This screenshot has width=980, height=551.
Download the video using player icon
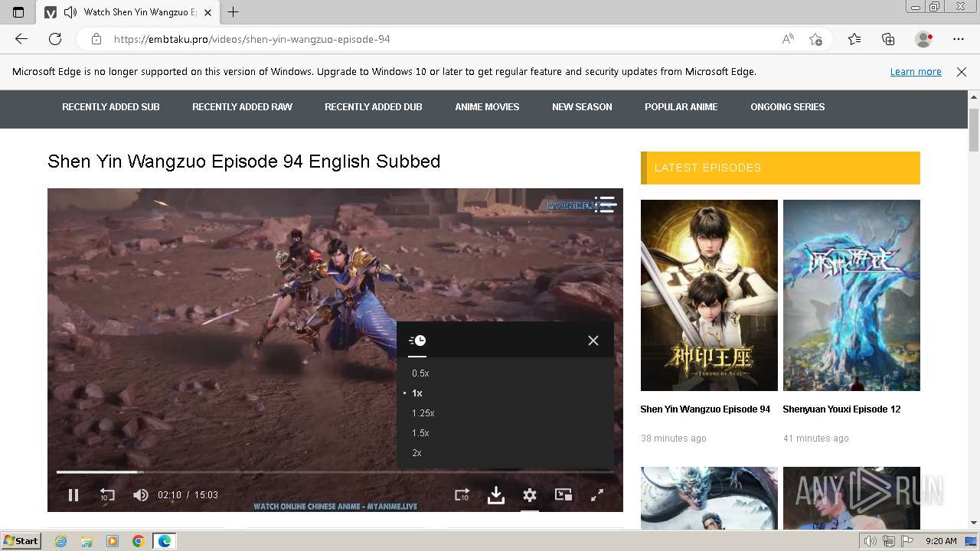pyautogui.click(x=496, y=495)
